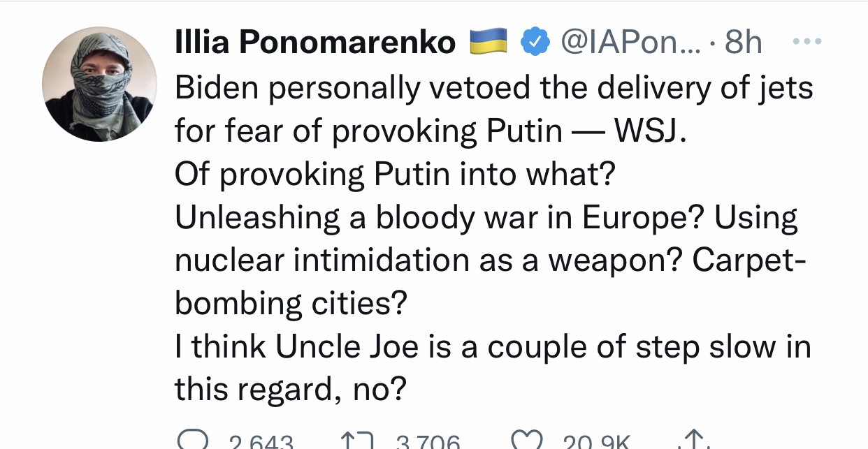Click the share upload arrow icon

coord(690,441)
